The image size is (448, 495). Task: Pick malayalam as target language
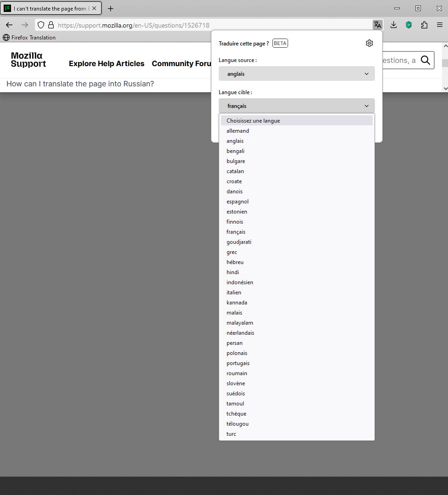(297, 323)
